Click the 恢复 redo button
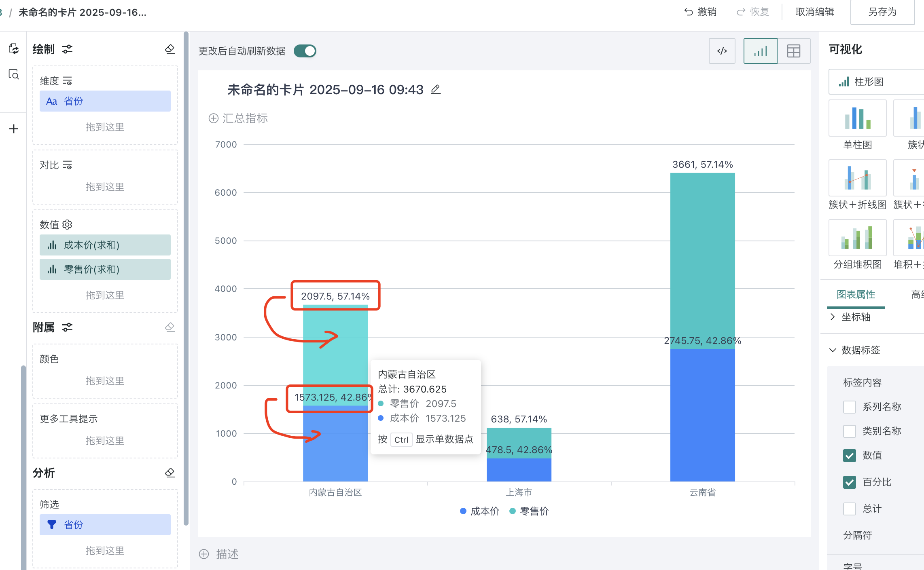 point(753,12)
